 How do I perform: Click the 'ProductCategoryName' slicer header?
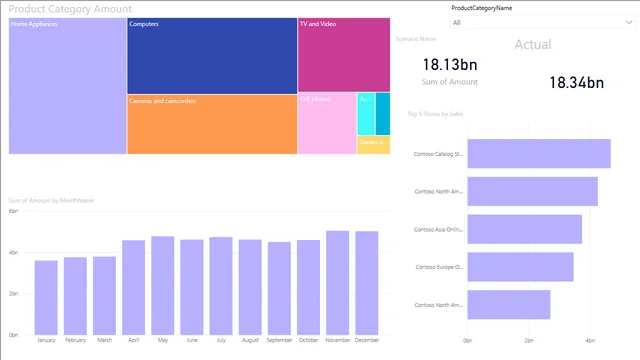(482, 8)
